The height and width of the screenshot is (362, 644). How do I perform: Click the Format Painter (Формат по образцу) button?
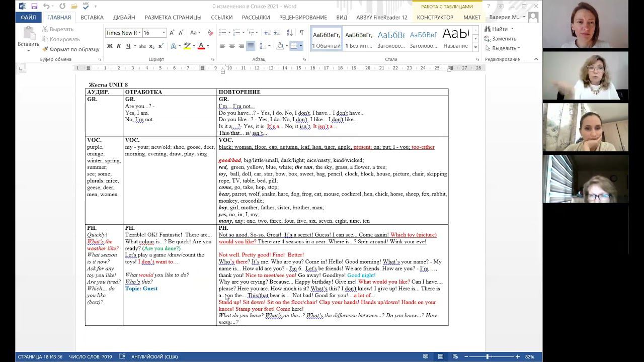pyautogui.click(x=70, y=49)
